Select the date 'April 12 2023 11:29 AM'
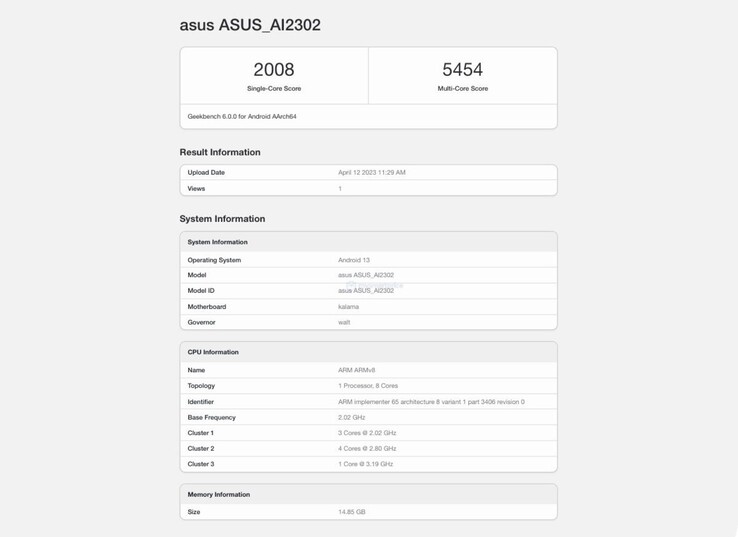This screenshot has height=537, width=738. pos(372,172)
